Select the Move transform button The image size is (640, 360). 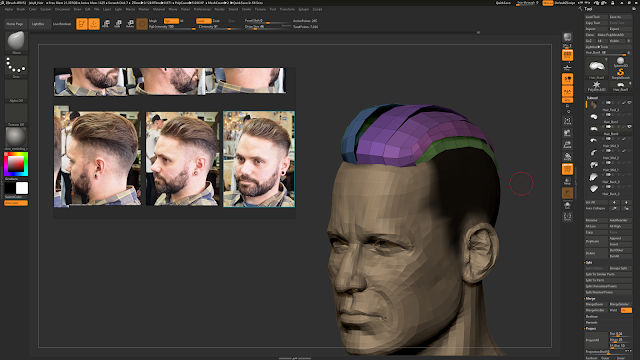(x=106, y=24)
